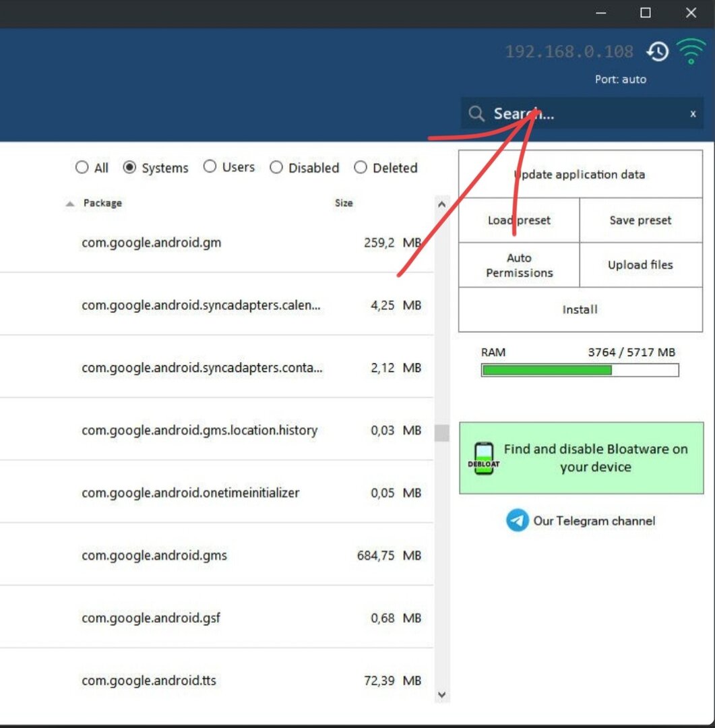Open the Telegram channel icon

(517, 521)
